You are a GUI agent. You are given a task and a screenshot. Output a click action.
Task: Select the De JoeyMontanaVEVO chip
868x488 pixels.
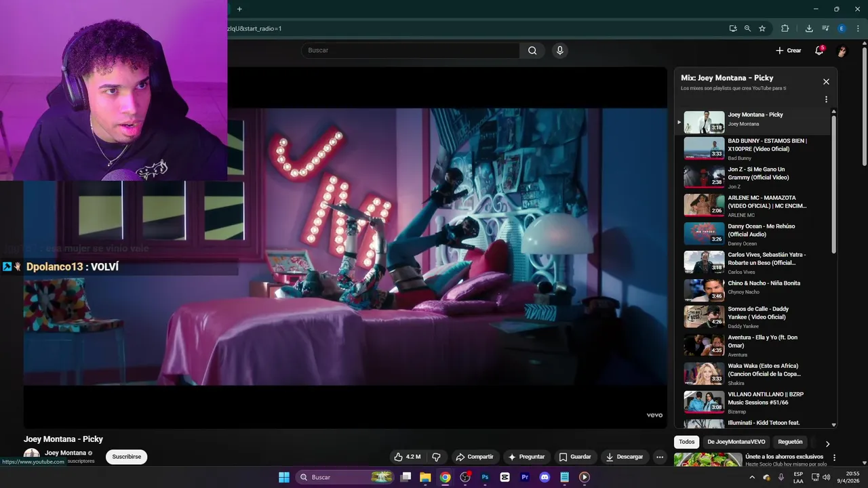click(x=736, y=442)
